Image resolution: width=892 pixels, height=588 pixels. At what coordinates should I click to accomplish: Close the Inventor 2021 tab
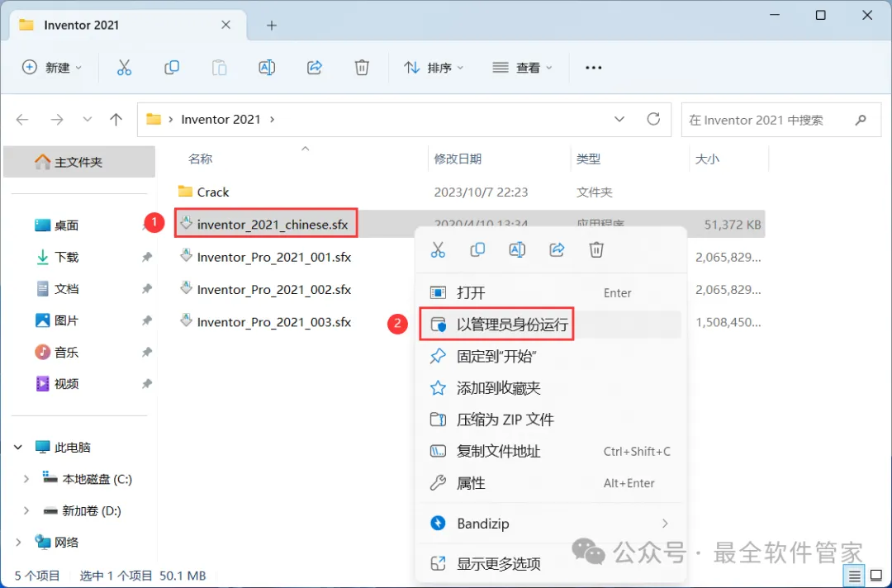(225, 25)
